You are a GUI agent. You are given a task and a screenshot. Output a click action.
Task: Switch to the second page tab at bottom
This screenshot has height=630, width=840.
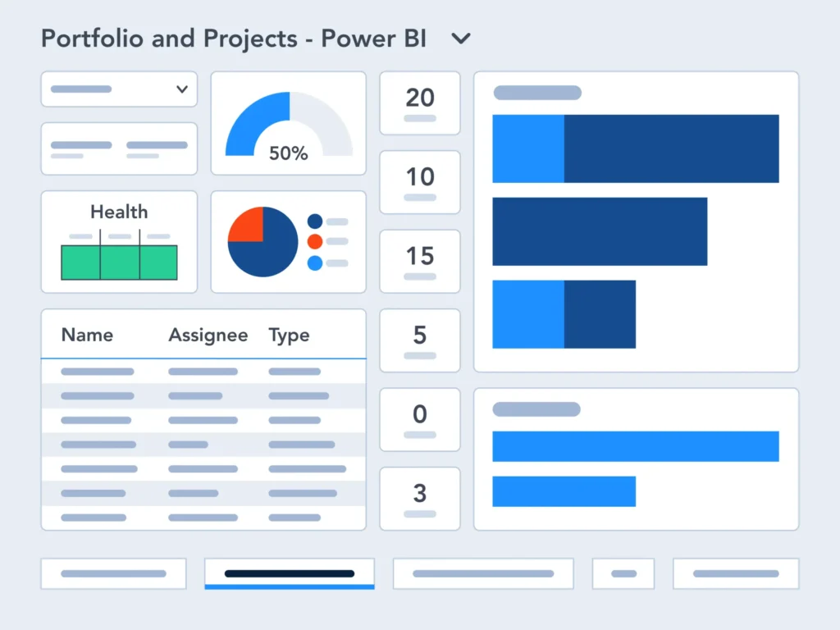click(289, 573)
